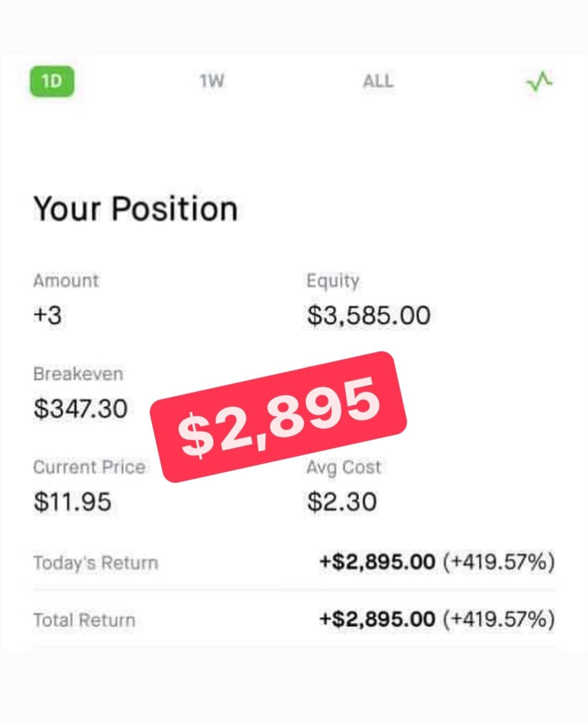Tap the Current Price label
588x722 pixels.
[x=89, y=467]
